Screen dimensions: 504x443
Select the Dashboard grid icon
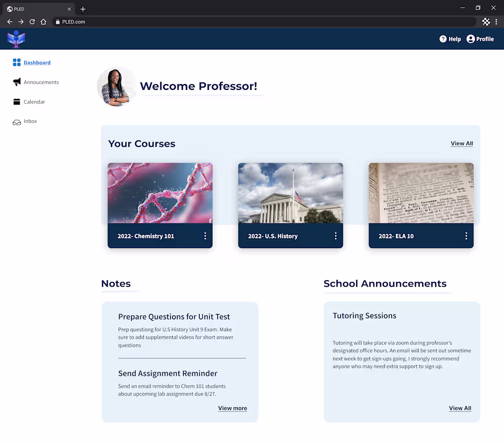(16, 62)
